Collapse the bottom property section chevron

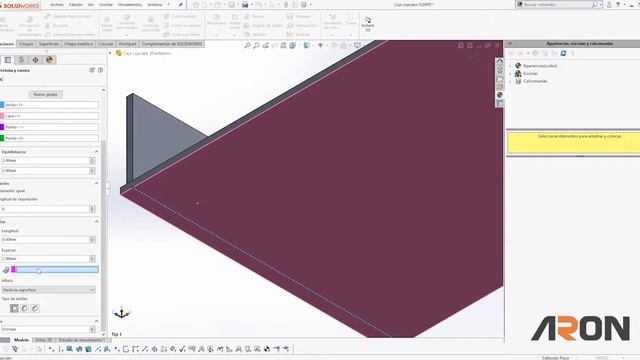[96, 321]
